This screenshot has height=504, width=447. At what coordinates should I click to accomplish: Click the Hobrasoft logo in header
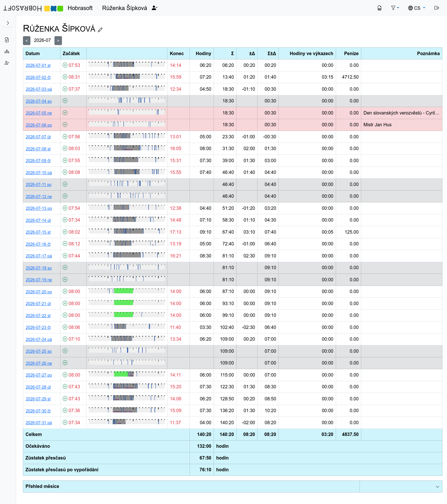click(33, 8)
